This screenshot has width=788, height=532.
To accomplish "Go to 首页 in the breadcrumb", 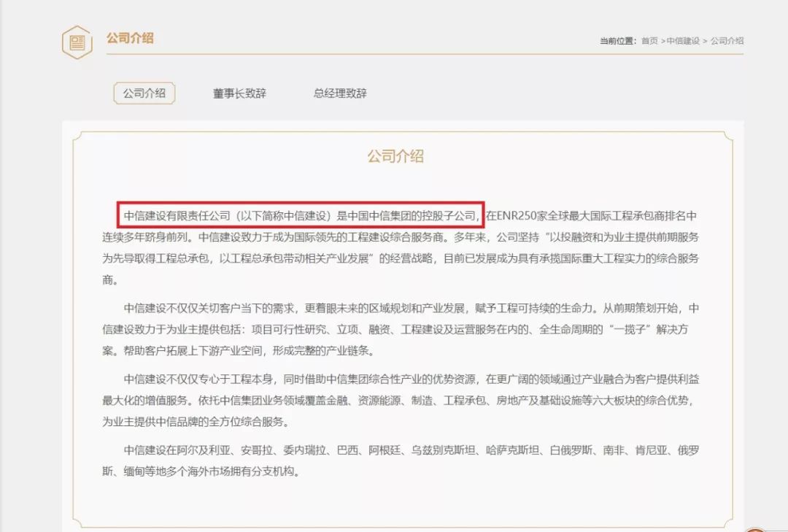I will click(x=649, y=41).
